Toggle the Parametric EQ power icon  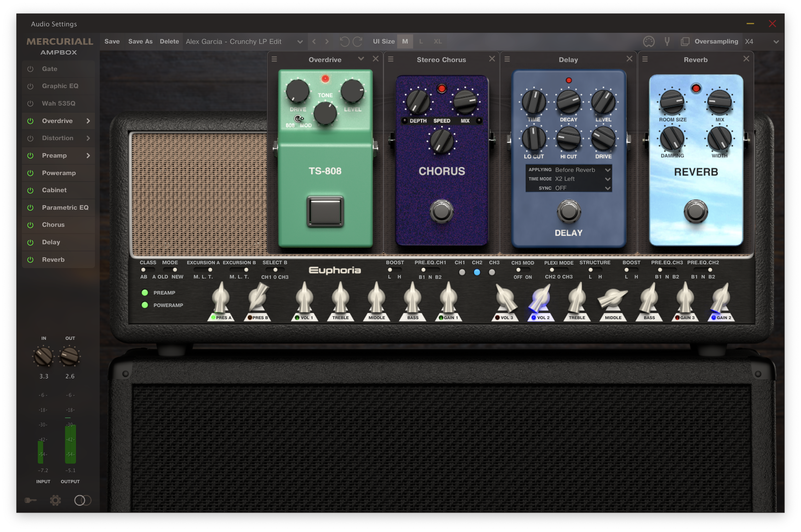[30, 208]
